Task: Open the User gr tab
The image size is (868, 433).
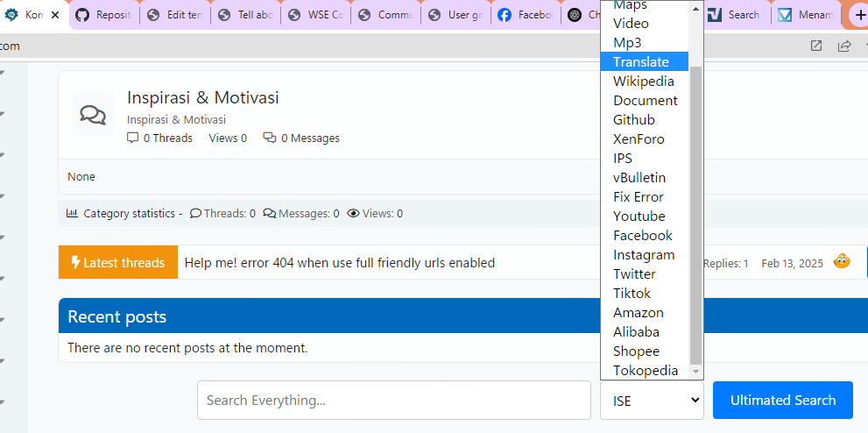Action: point(456,15)
